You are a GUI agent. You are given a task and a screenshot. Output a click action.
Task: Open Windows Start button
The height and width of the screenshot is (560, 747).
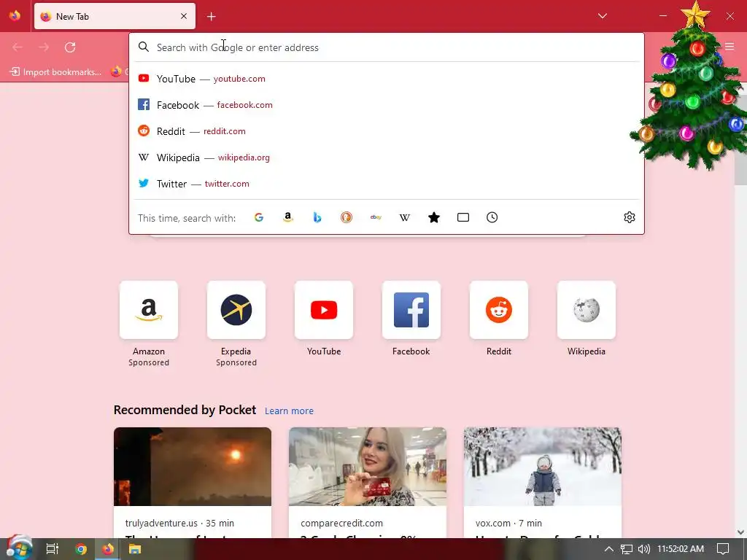(18, 548)
